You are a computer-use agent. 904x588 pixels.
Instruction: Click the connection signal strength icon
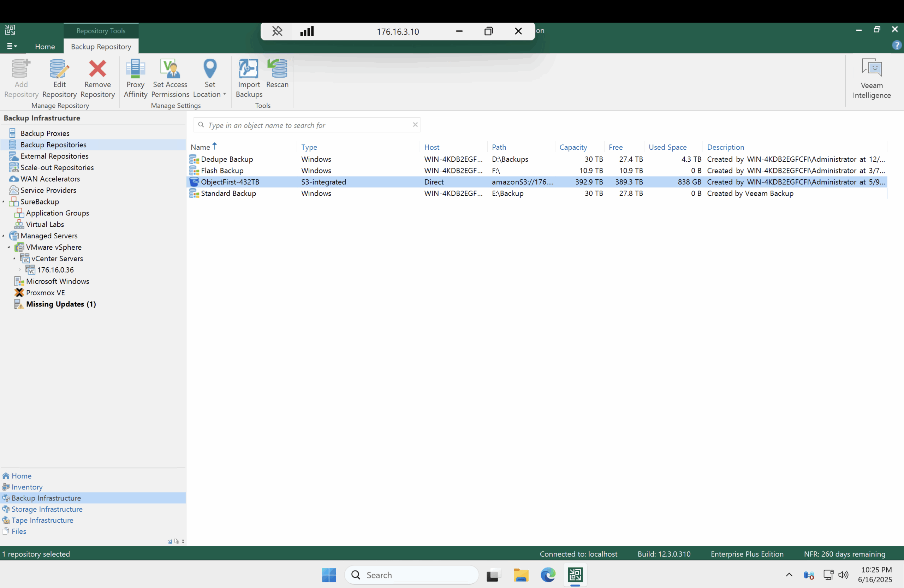tap(307, 31)
